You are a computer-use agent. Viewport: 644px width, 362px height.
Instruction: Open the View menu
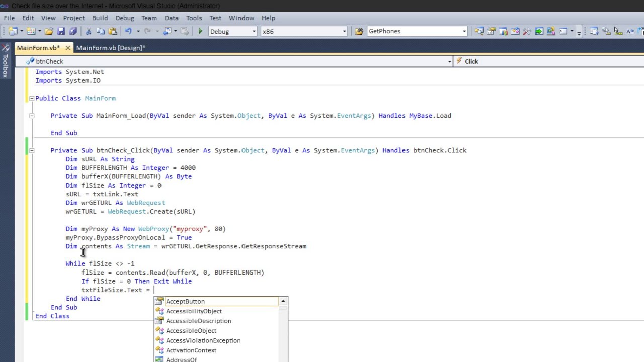pyautogui.click(x=48, y=18)
